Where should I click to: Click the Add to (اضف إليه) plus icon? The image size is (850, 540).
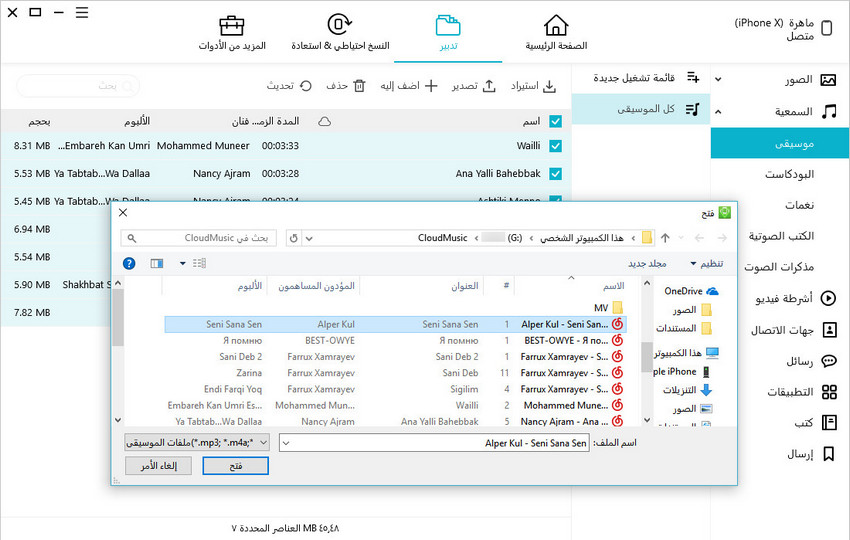pos(431,86)
